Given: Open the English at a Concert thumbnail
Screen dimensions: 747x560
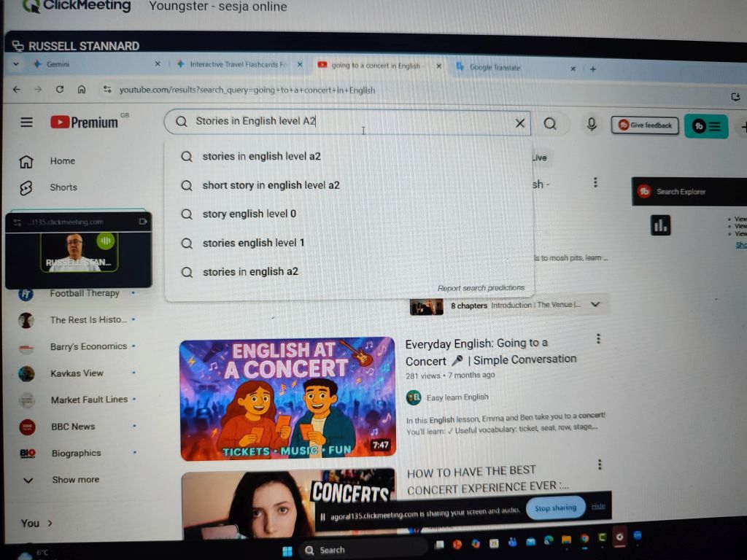Looking at the screenshot, I should pos(287,398).
